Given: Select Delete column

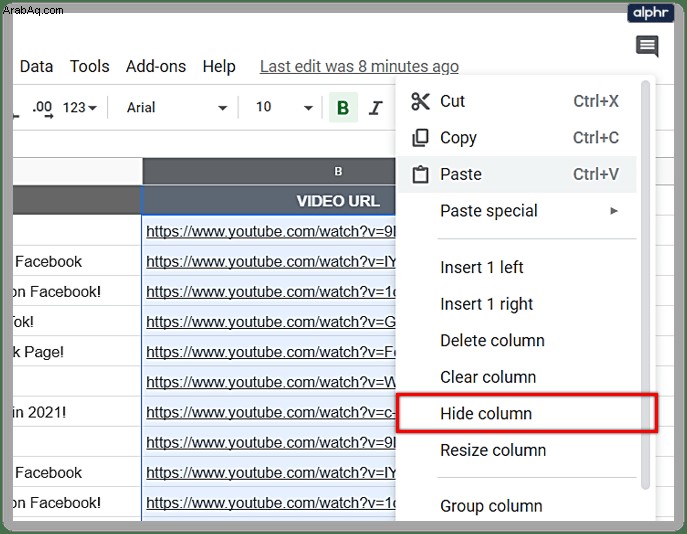Looking at the screenshot, I should [x=516, y=340].
